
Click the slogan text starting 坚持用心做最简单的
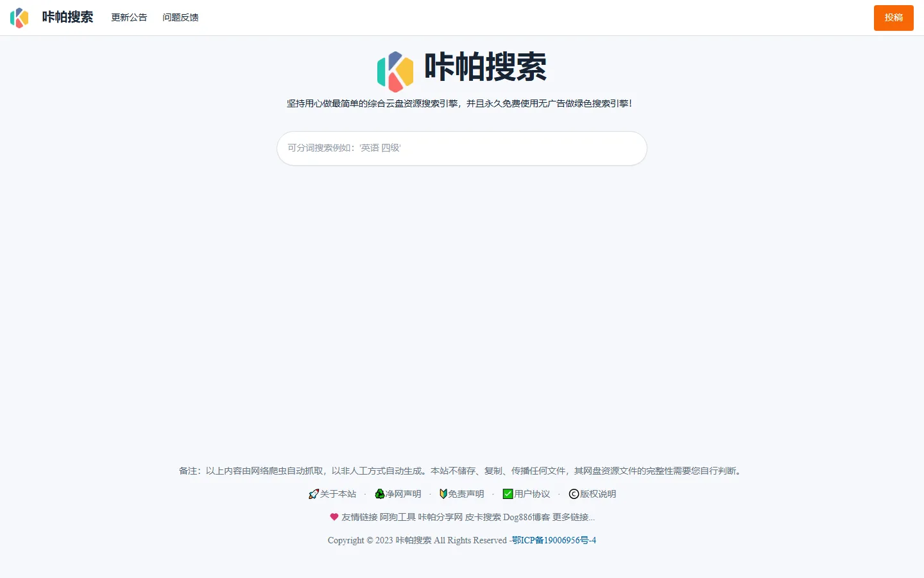(x=459, y=103)
